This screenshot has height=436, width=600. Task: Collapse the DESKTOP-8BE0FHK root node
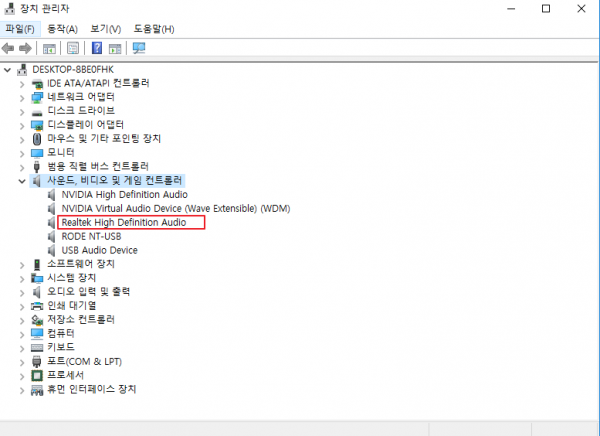(x=7, y=70)
